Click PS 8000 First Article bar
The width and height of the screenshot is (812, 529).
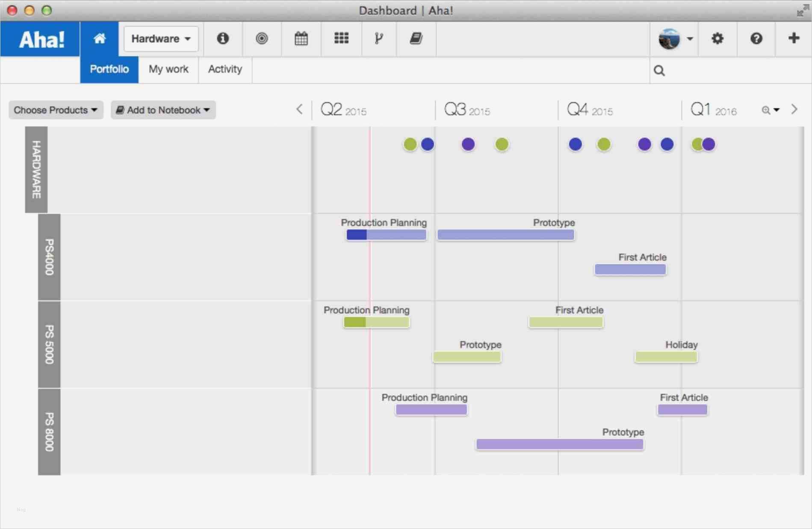coord(683,410)
